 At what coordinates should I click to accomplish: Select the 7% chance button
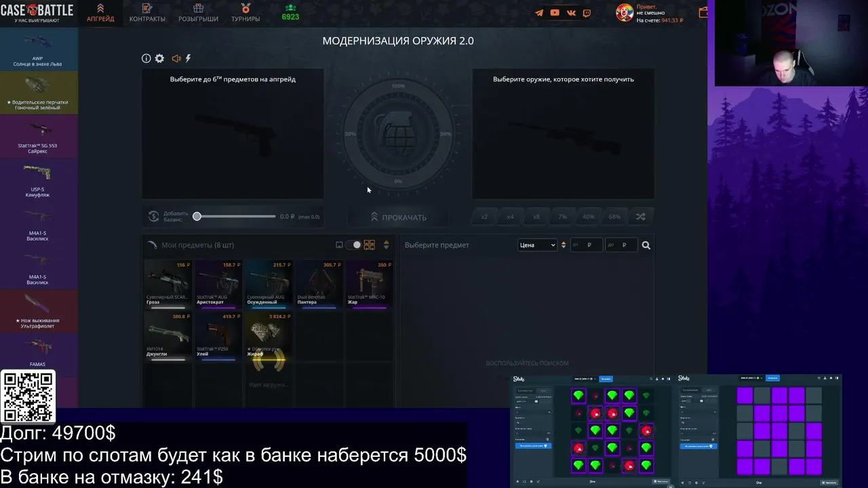point(562,217)
